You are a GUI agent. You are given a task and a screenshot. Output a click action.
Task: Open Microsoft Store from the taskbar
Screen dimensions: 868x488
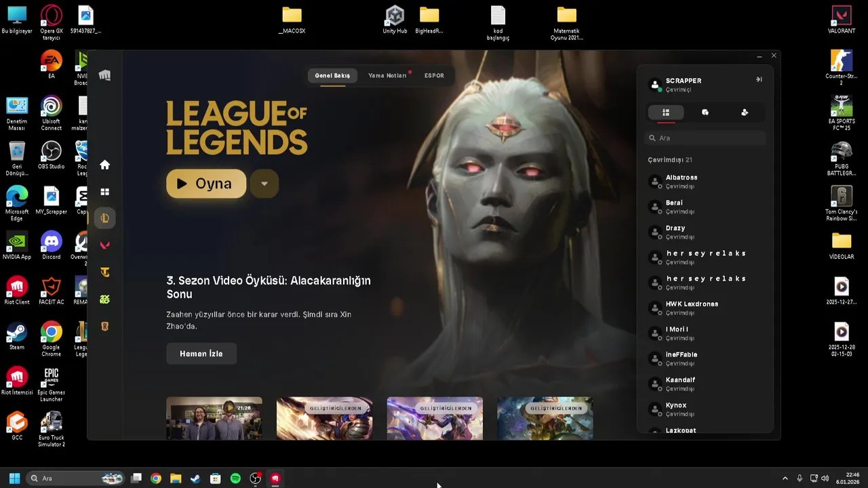pyautogui.click(x=215, y=479)
